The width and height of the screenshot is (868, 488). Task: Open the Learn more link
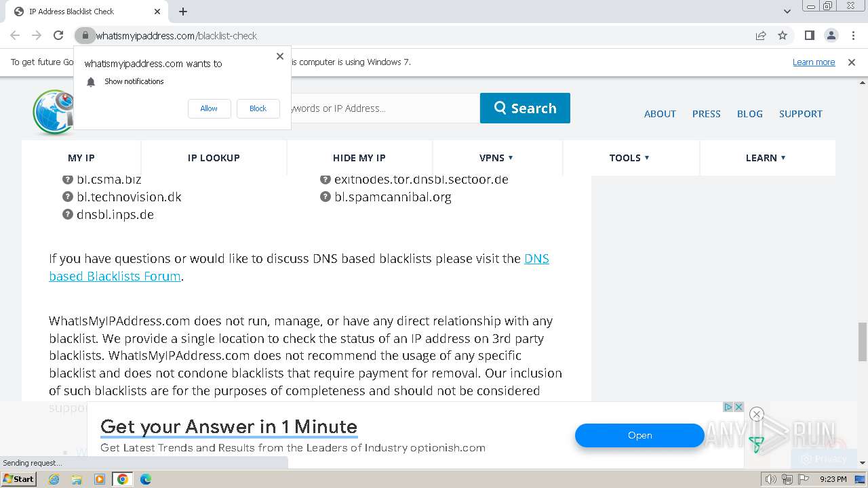coord(814,62)
